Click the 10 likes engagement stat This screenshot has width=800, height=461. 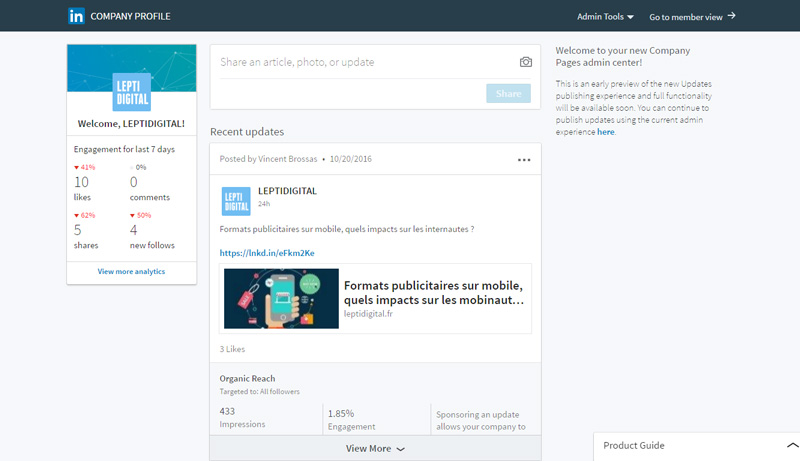click(x=82, y=189)
